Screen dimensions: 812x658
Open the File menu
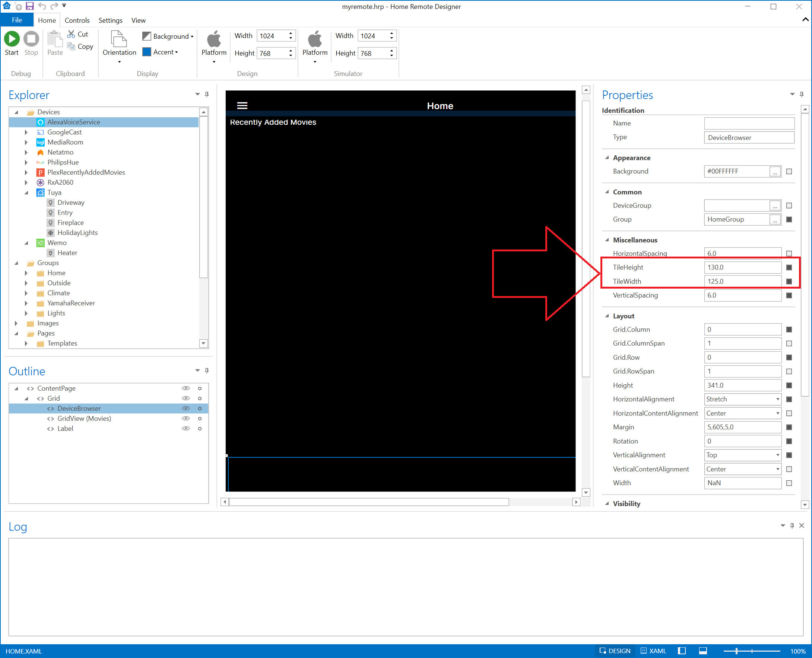tap(17, 20)
